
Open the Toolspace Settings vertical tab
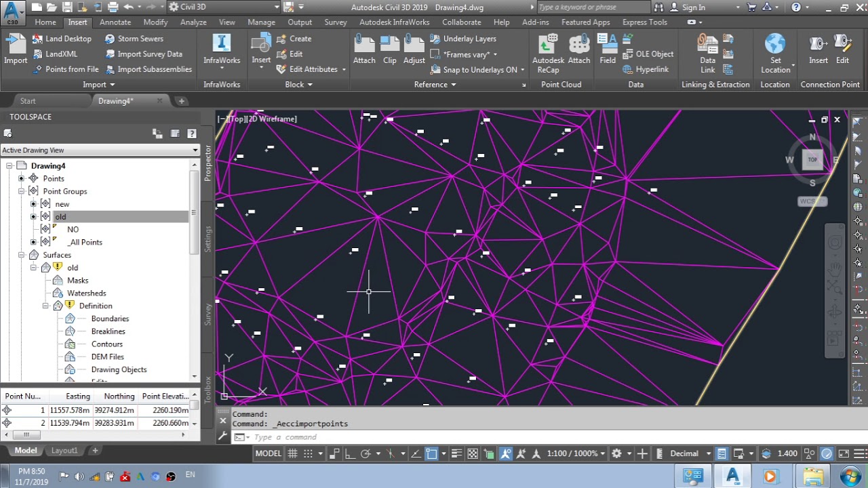(208, 239)
